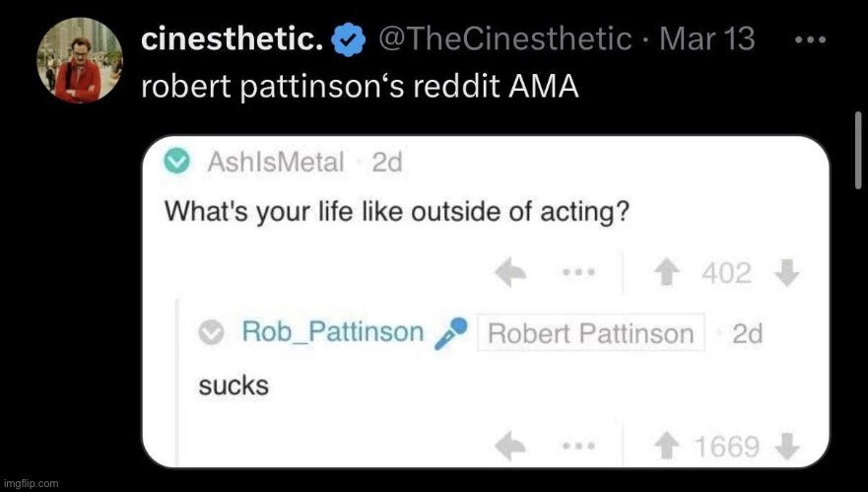Open the cinesthetic. profile name
Image resolution: width=868 pixels, height=492 pixels.
233,39
